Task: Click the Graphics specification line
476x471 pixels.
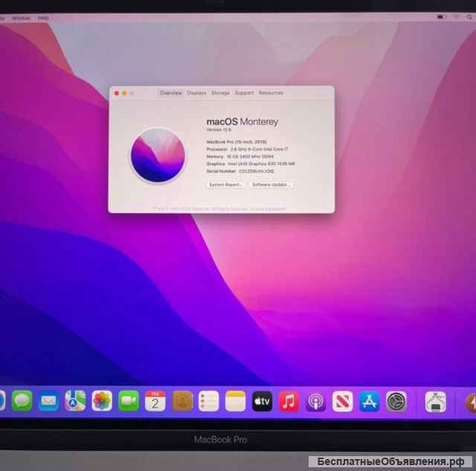Action: pos(251,164)
